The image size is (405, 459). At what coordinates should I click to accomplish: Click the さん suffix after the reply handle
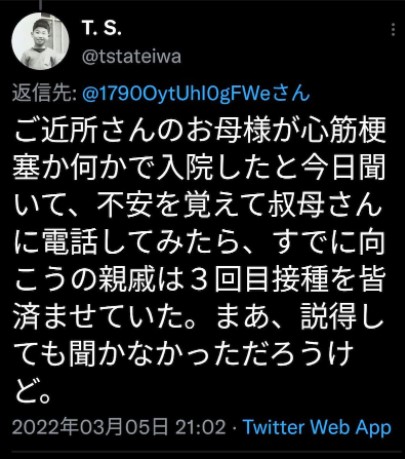(291, 94)
